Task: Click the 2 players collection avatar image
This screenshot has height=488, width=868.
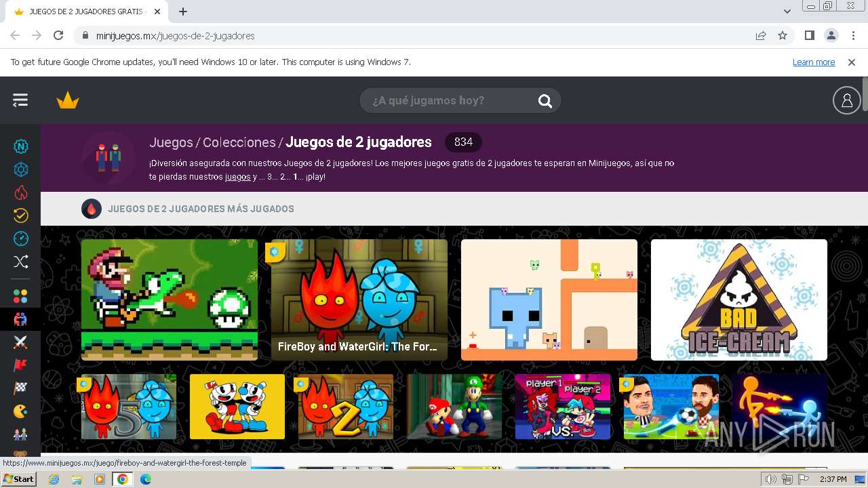Action: click(x=108, y=158)
